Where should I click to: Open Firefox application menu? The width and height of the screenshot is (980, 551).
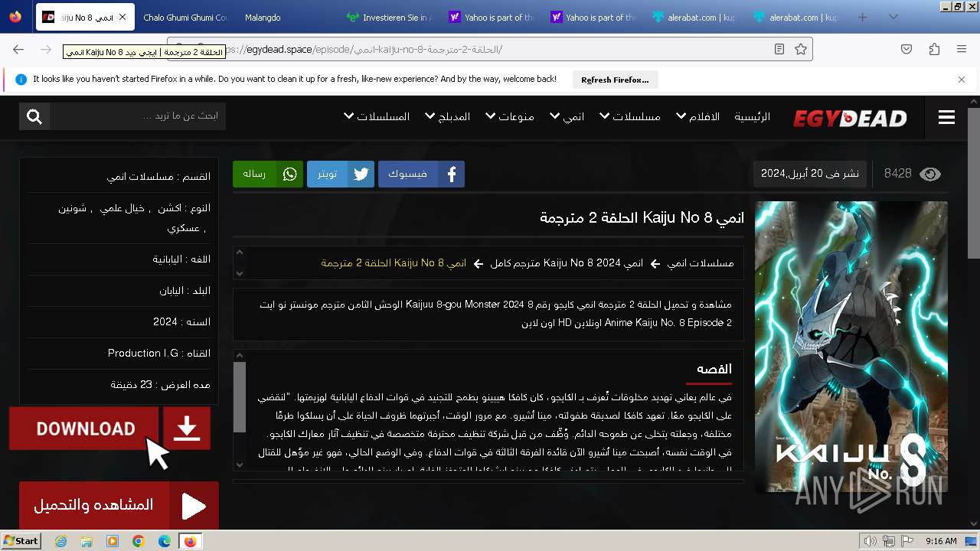pyautogui.click(x=962, y=49)
